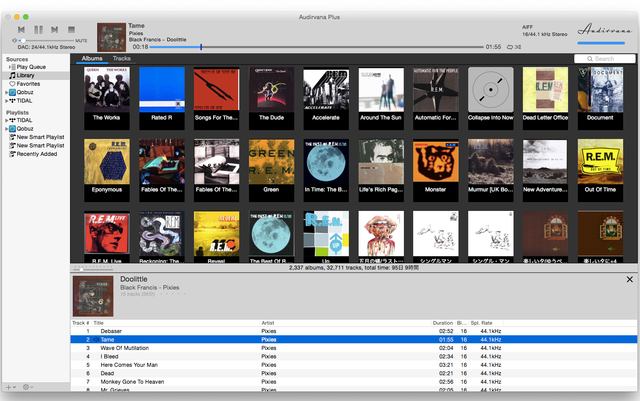Open the gear settings menu
640x401 pixels.
(x=26, y=387)
